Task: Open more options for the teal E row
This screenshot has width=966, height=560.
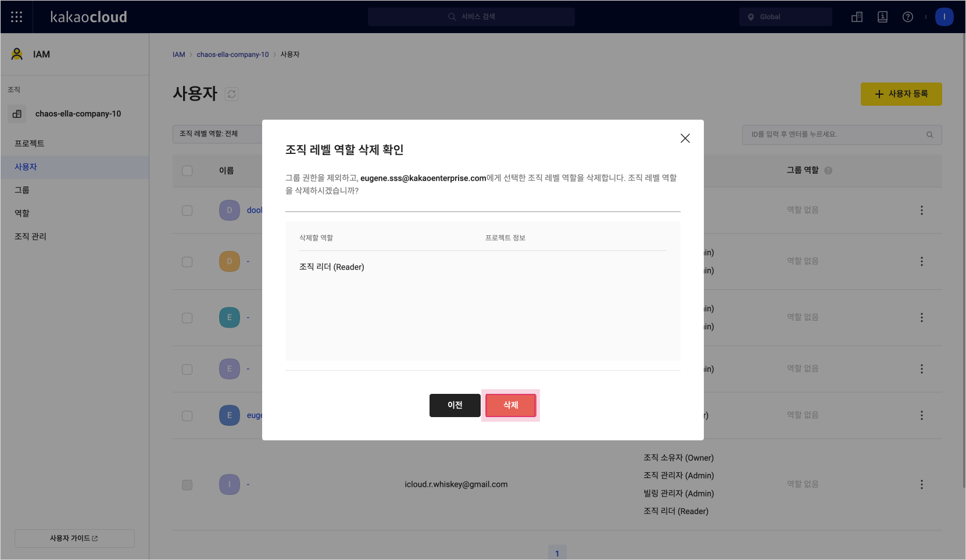Action: coord(921,318)
